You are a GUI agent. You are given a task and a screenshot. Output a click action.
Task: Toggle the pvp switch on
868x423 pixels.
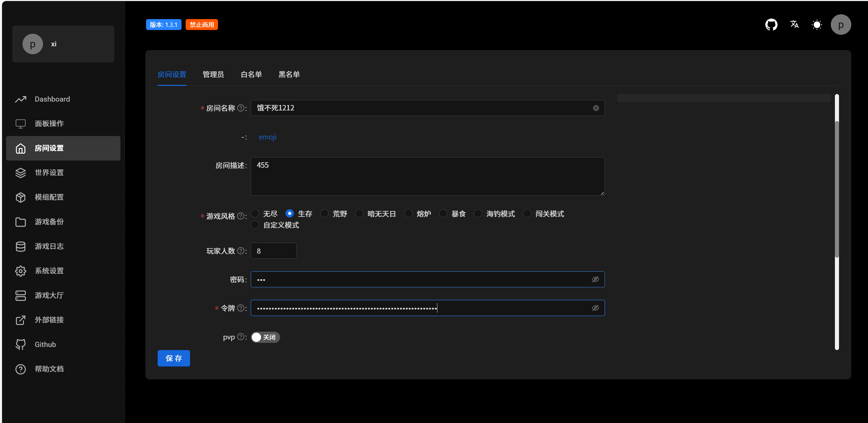(265, 337)
